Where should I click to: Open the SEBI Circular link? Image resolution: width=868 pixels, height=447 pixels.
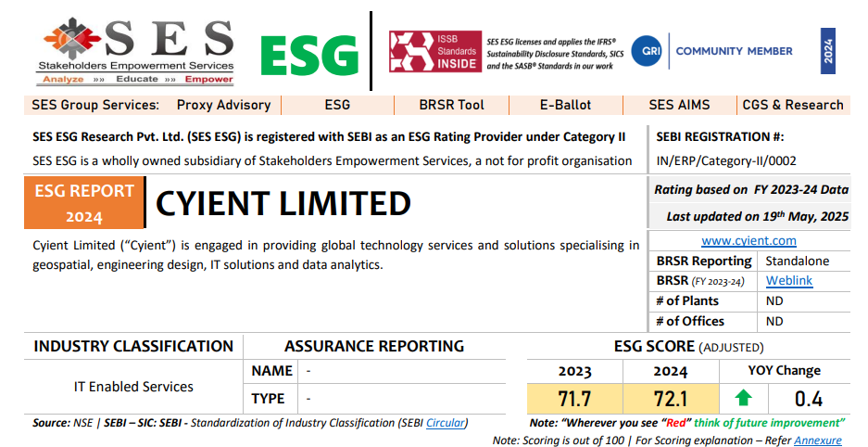point(445,423)
